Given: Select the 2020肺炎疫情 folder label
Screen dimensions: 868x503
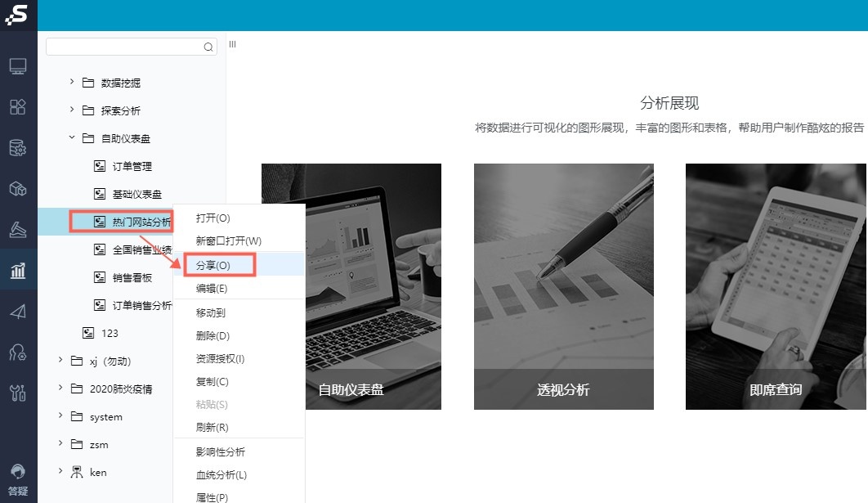Looking at the screenshot, I should 121,388.
